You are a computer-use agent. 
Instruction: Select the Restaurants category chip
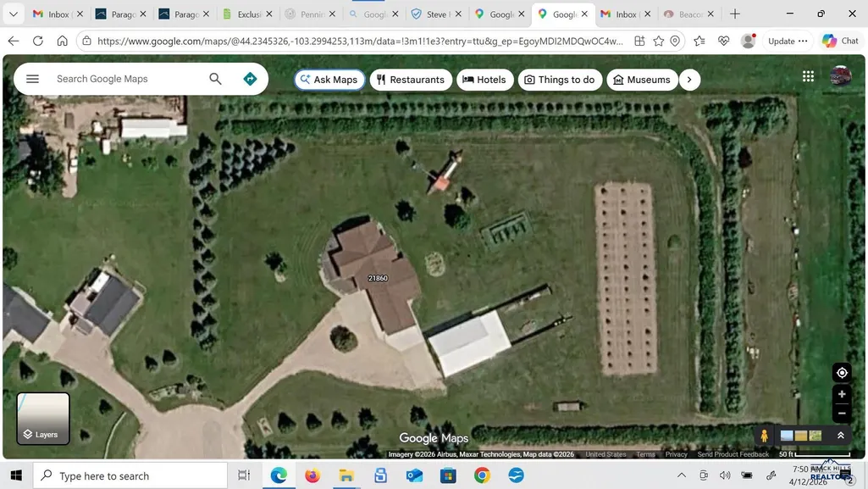(x=411, y=80)
